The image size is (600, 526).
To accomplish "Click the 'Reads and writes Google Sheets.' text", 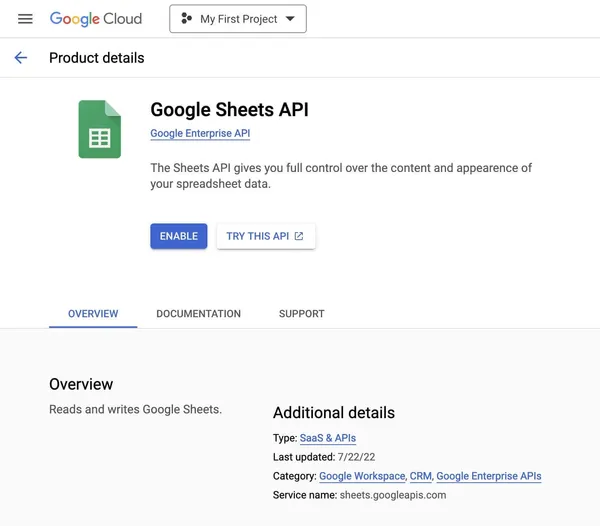I will [x=135, y=409].
